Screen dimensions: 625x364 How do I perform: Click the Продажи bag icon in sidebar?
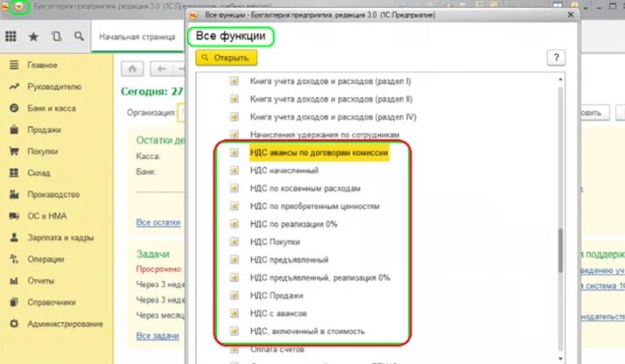click(14, 129)
